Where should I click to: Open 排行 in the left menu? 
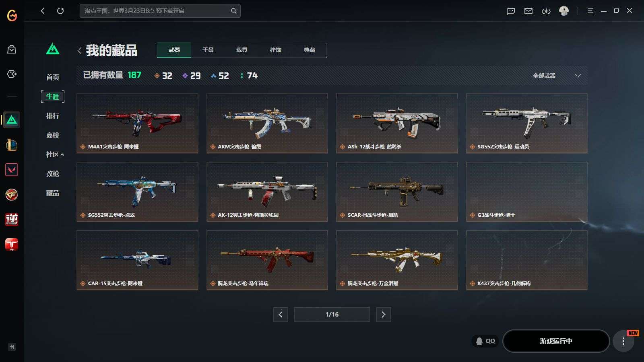click(53, 116)
